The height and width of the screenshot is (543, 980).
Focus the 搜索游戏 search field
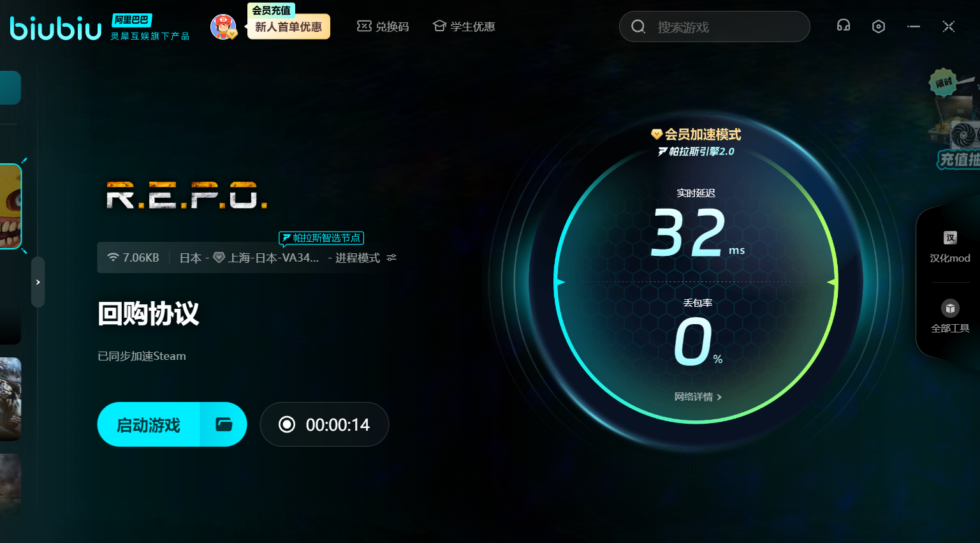pos(715,27)
